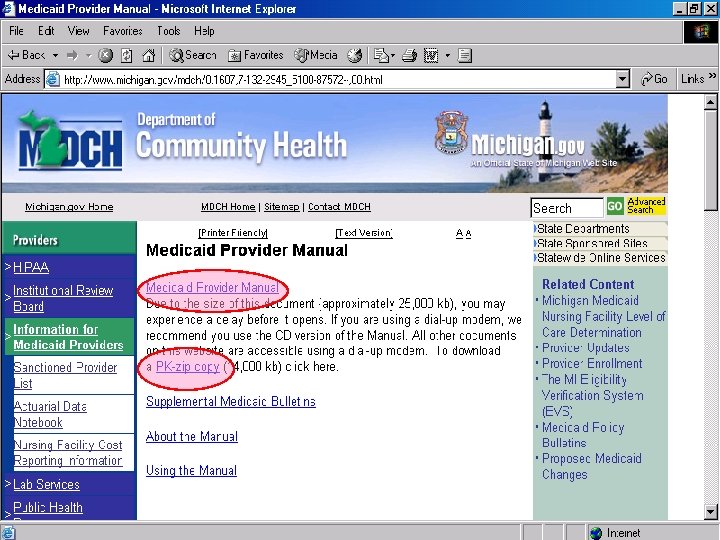The width and height of the screenshot is (720, 540).
Task: Open the Printer Friendly link
Action: (233, 233)
